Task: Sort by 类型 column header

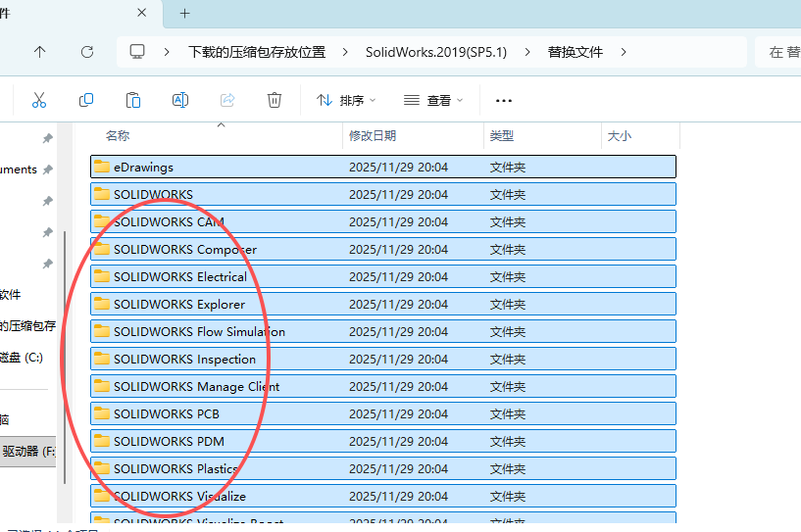Action: click(x=502, y=136)
